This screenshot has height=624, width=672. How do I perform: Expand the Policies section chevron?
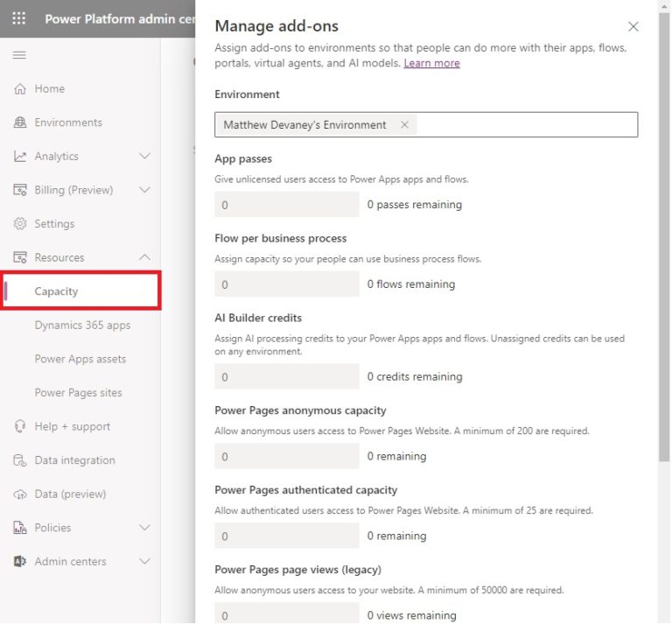tap(145, 528)
